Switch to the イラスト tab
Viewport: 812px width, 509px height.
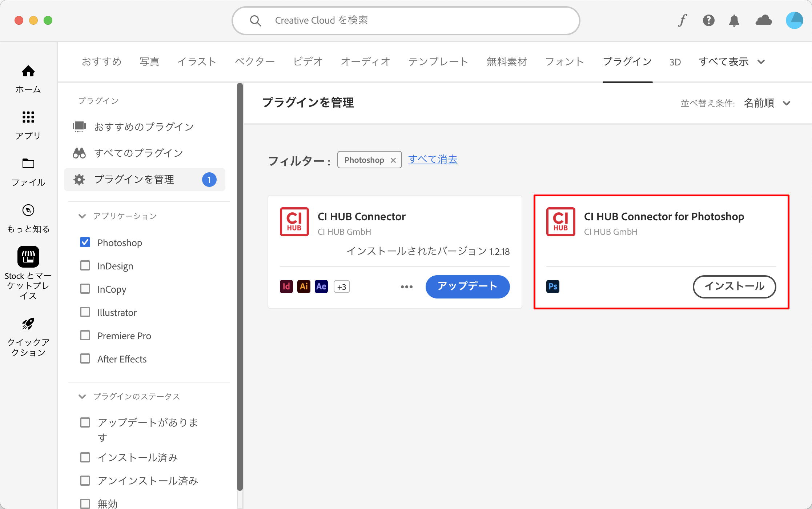pyautogui.click(x=197, y=62)
